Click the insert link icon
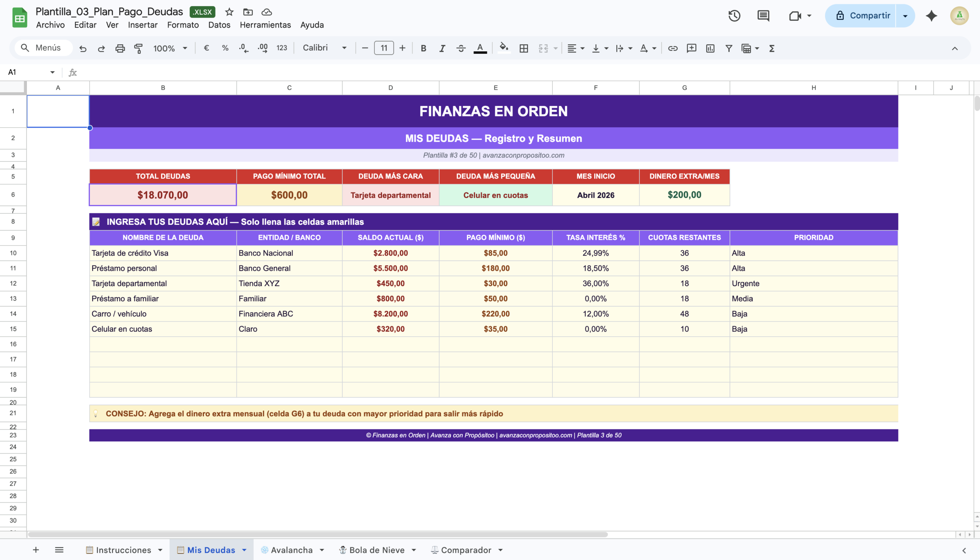This screenshot has width=980, height=560. pyautogui.click(x=673, y=48)
